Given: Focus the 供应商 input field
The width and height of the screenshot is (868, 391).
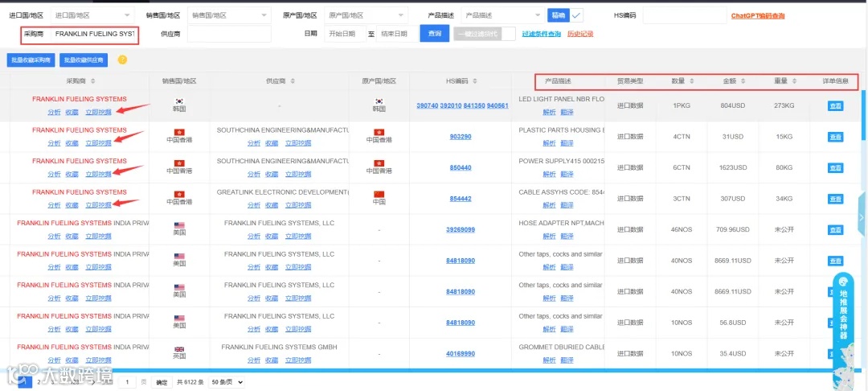Looking at the screenshot, I should 230,34.
